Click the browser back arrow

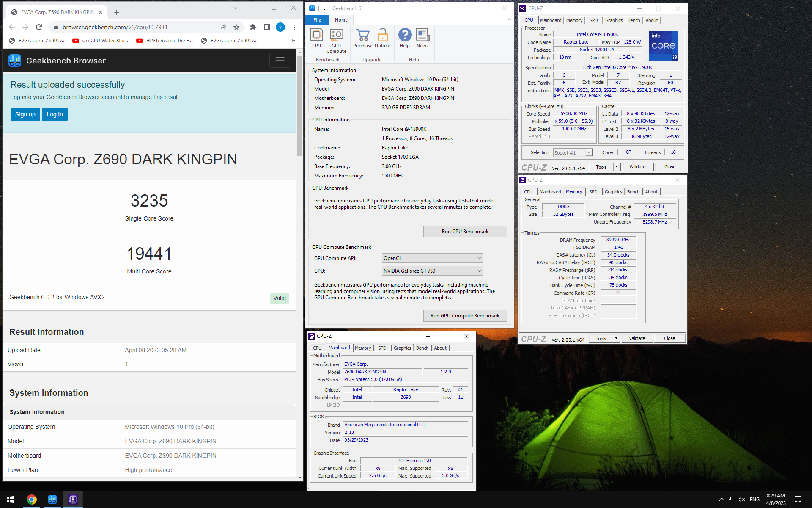12,27
